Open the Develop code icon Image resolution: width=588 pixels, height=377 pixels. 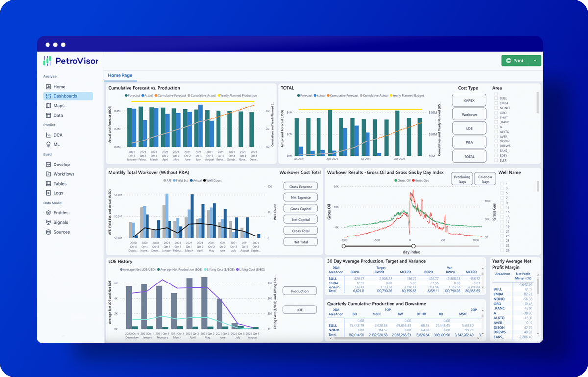[49, 165]
